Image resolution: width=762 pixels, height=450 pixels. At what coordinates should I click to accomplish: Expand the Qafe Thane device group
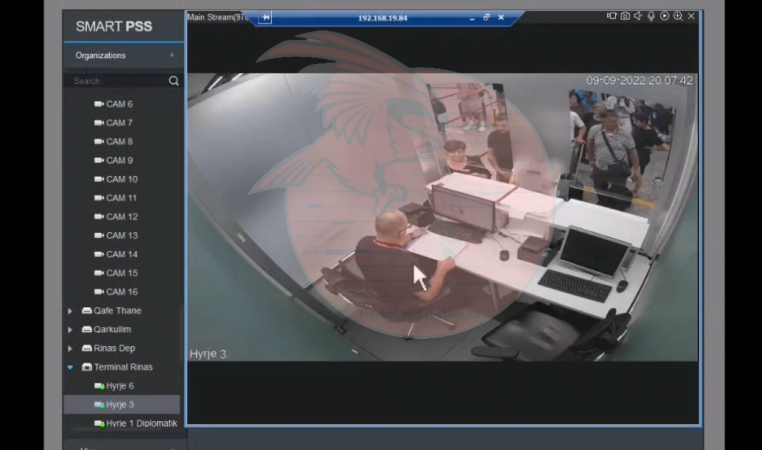70,311
